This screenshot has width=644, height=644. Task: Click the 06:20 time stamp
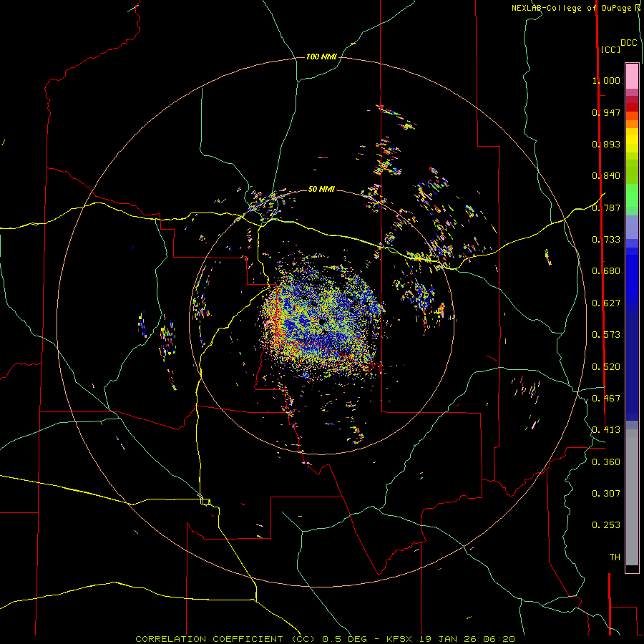tap(500, 639)
